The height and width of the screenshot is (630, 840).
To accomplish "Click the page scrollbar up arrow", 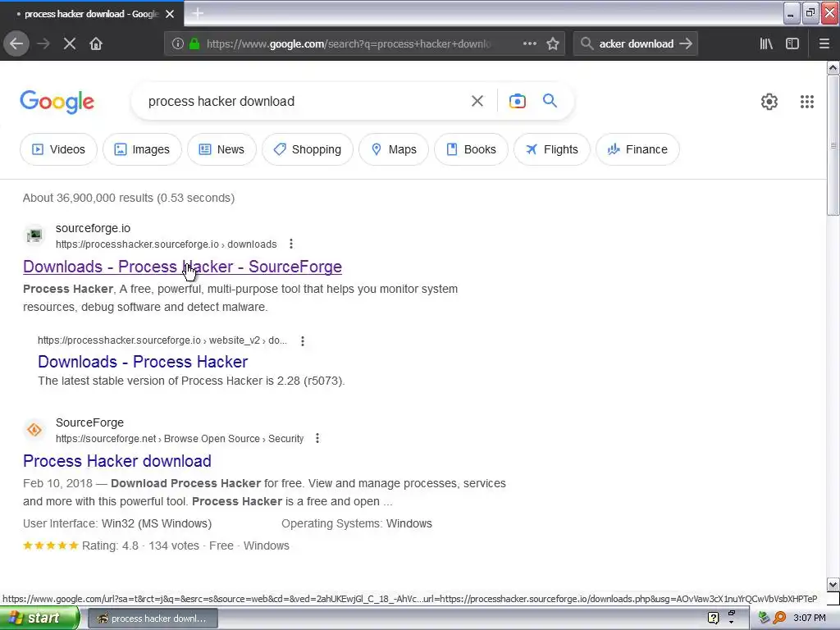I will click(833, 67).
